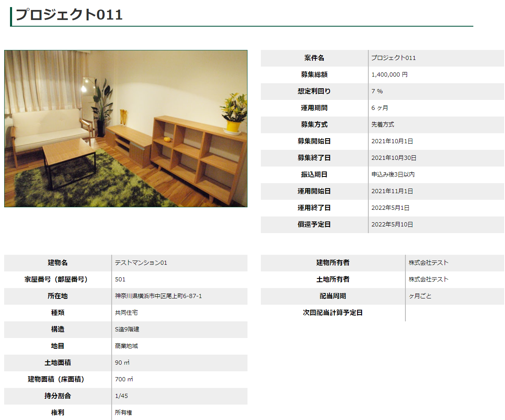Select the 2021年10月30日 date

(394, 158)
